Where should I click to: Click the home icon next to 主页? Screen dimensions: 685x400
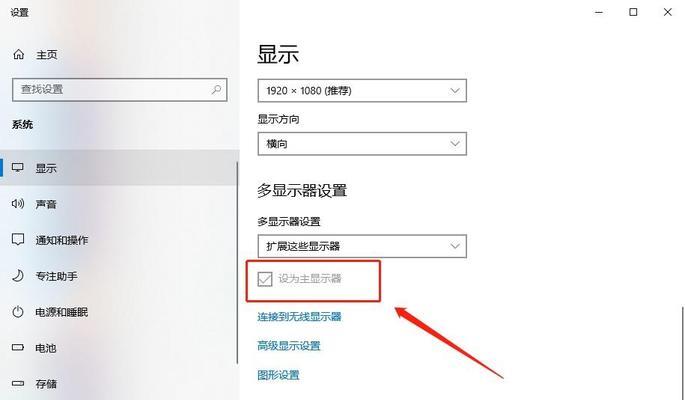18,54
